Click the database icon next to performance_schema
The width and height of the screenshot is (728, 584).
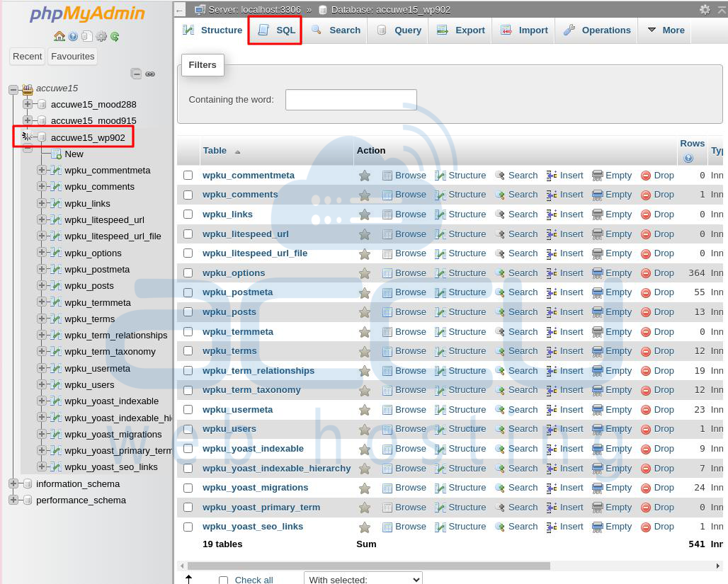28,500
